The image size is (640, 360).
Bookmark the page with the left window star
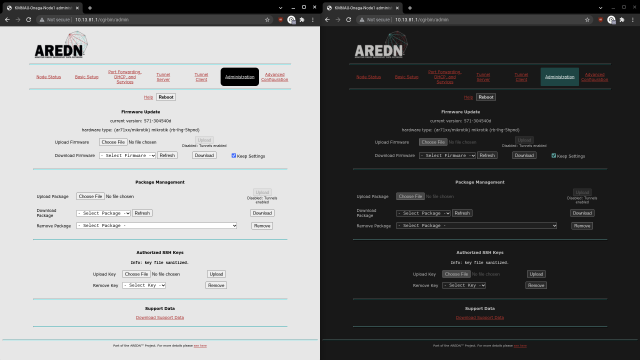267,20
